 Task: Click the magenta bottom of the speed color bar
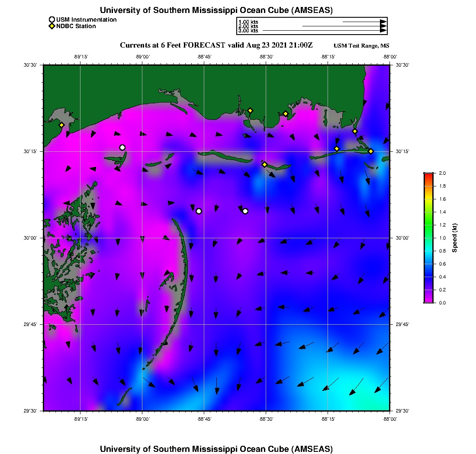[x=428, y=301]
